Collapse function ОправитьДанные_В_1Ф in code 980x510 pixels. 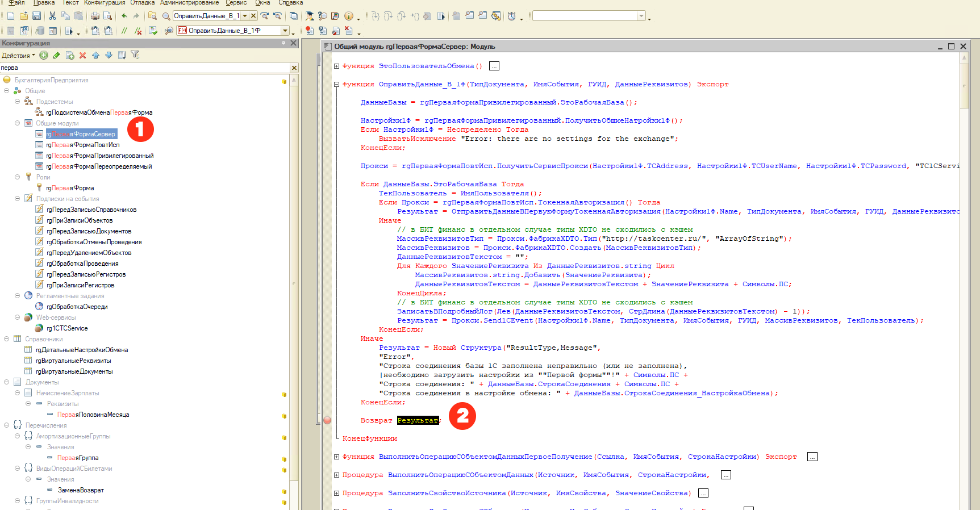click(x=336, y=84)
